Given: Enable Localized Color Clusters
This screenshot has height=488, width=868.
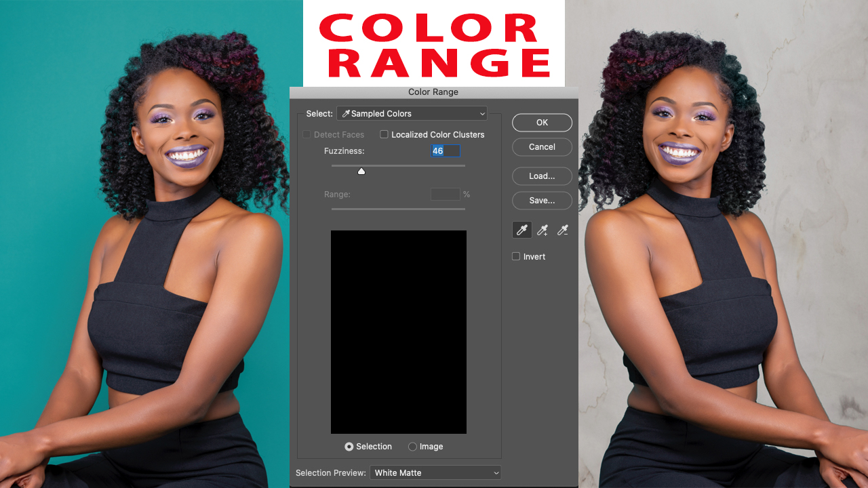Looking at the screenshot, I should tap(384, 134).
